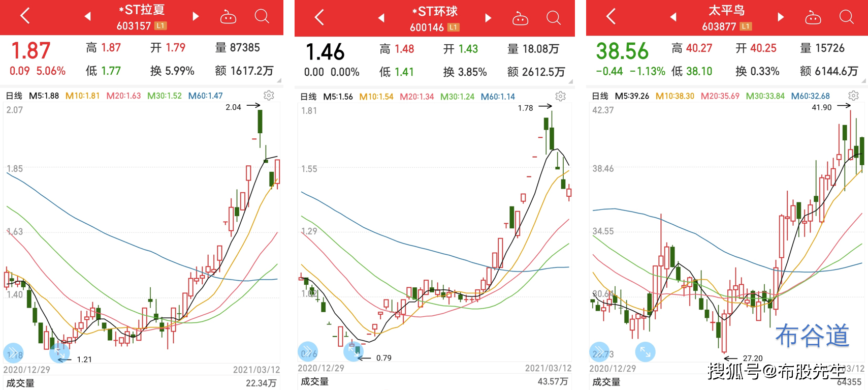This screenshot has height=390, width=868.
Task: Open 成交量 indicator under 太平鸟 chart
Action: 606,382
